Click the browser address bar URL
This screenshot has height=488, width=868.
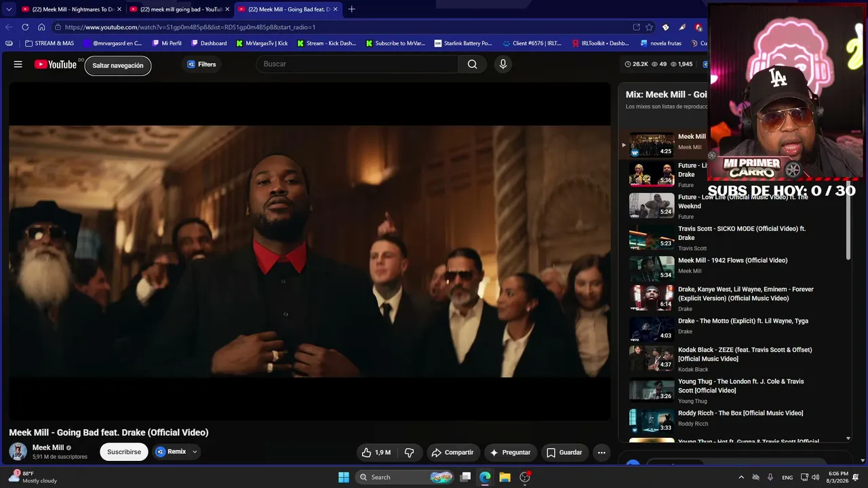[x=190, y=27]
